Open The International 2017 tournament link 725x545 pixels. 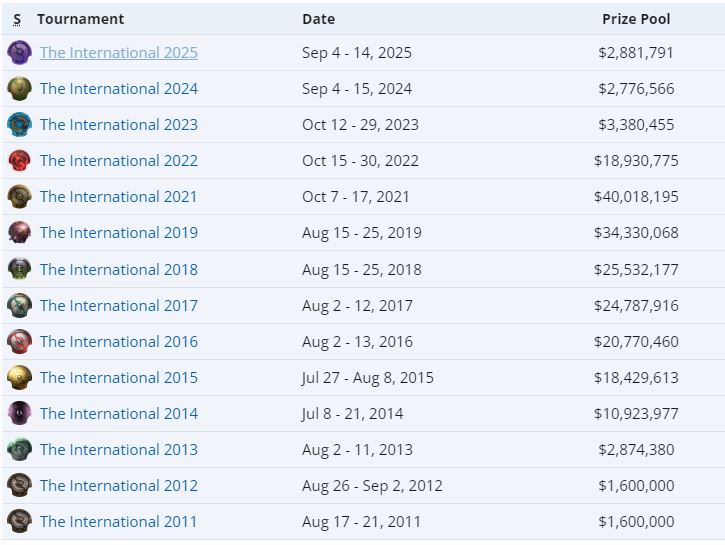coord(119,306)
